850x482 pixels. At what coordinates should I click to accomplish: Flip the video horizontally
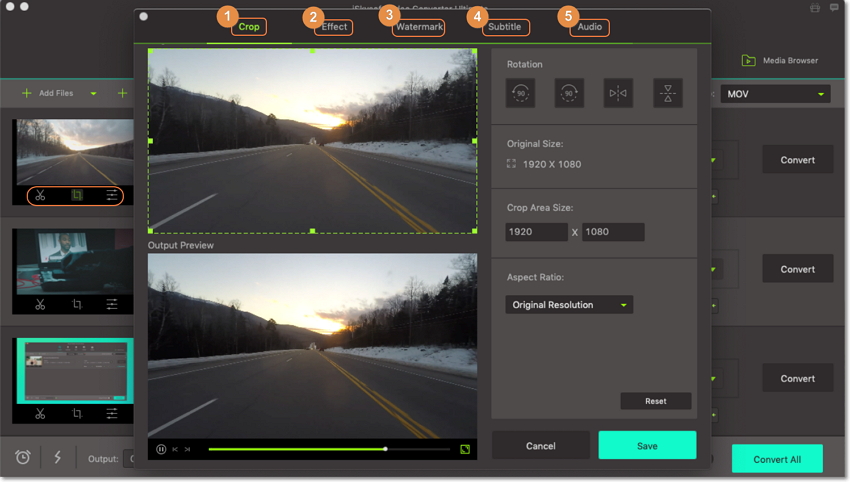(618, 93)
